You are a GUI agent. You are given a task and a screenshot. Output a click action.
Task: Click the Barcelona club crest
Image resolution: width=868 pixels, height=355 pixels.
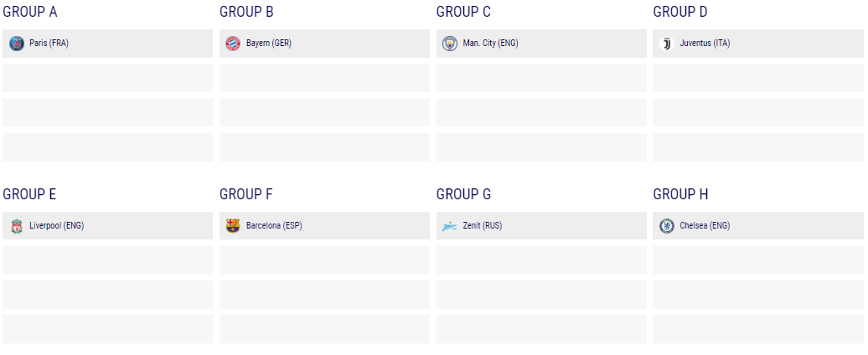(233, 226)
